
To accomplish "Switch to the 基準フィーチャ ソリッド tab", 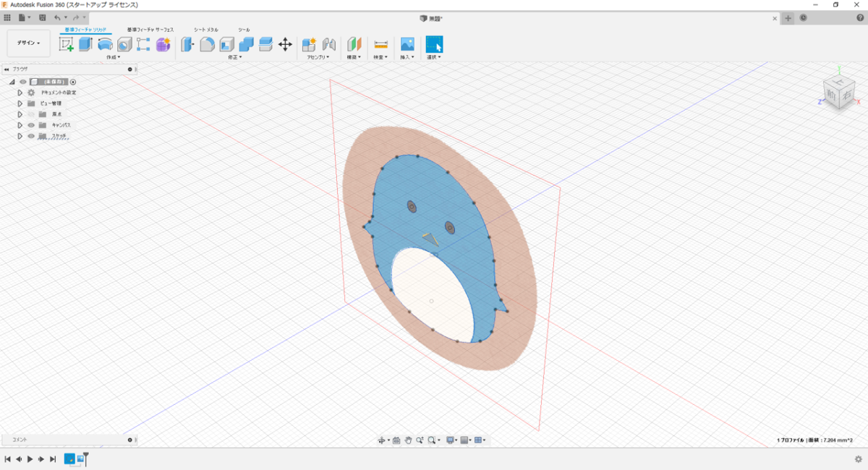I will pyautogui.click(x=85, y=30).
